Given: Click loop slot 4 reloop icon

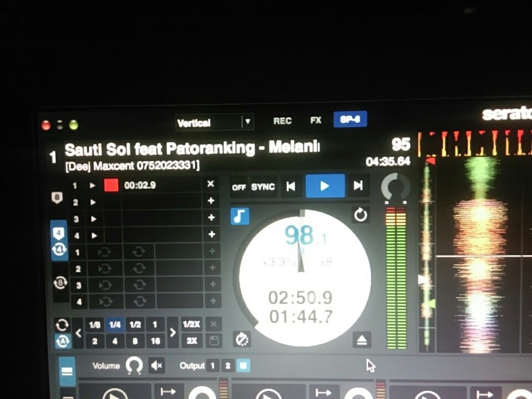Looking at the screenshot, I should point(140,301).
